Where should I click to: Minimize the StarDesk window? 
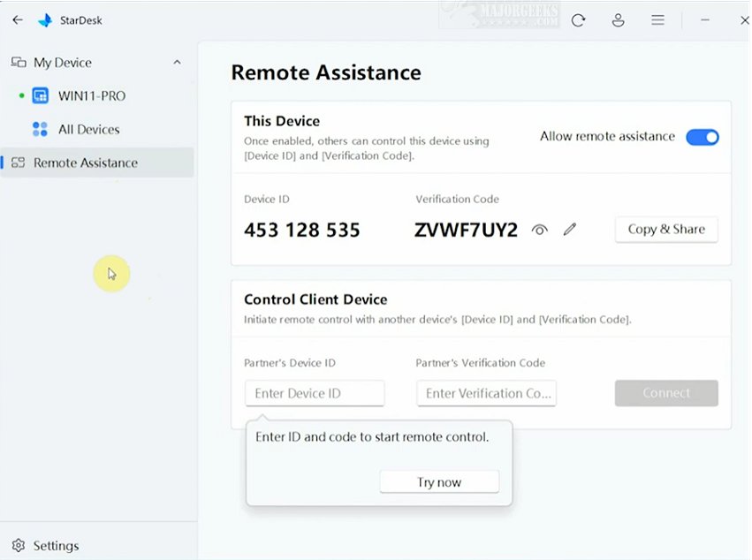coord(705,19)
